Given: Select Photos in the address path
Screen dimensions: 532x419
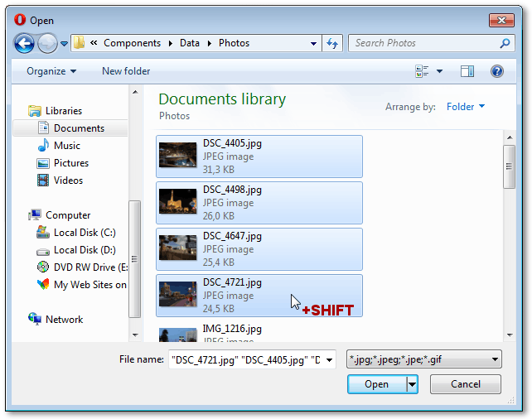Looking at the screenshot, I should (234, 43).
